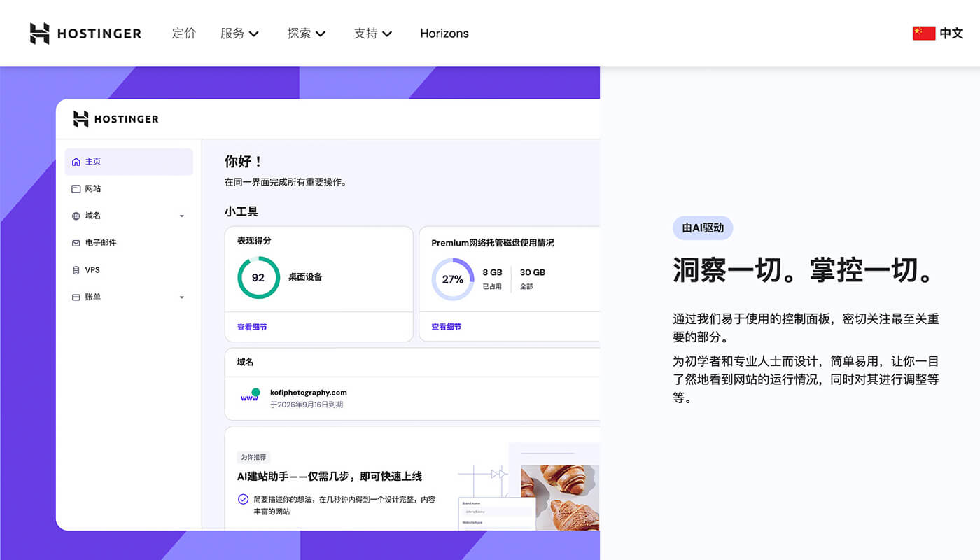The width and height of the screenshot is (980, 560).
Task: Click the globe icon beside 域名
Action: click(76, 216)
